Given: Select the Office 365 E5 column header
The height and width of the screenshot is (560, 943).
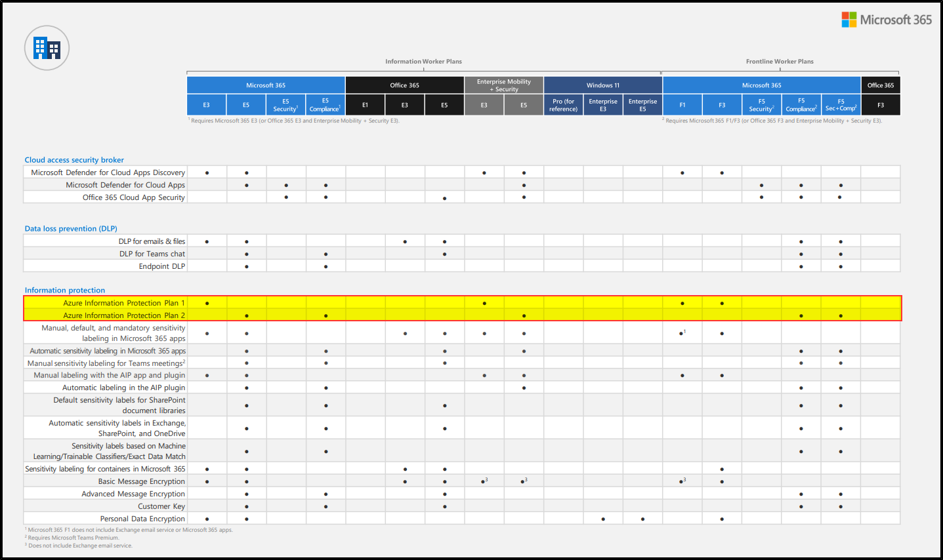Looking at the screenshot, I should [444, 105].
